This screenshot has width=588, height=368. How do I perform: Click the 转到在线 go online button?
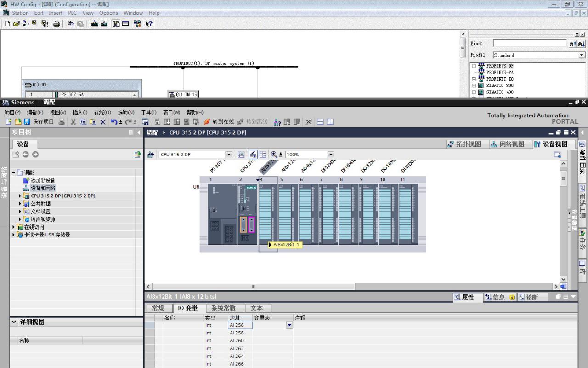(x=219, y=122)
